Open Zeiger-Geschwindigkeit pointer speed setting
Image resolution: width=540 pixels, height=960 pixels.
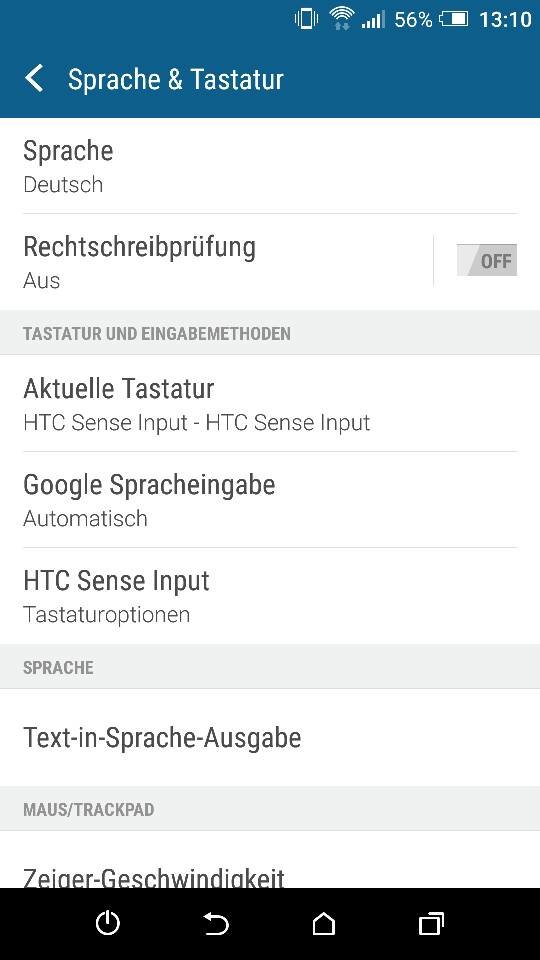270,860
